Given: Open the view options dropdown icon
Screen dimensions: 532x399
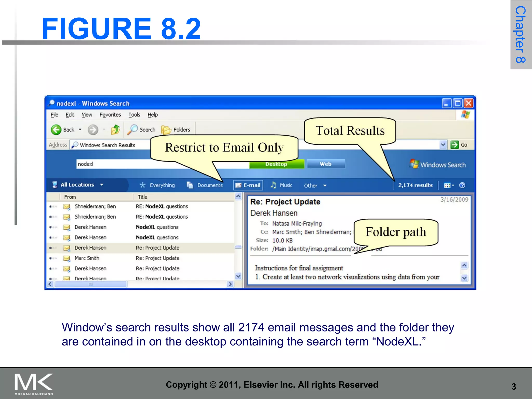Looking at the screenshot, I should click(449, 185).
